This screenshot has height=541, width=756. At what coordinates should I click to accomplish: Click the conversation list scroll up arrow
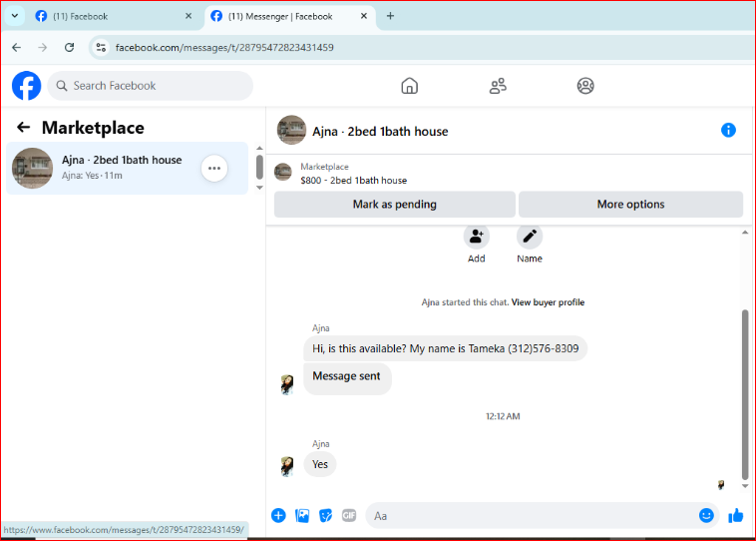259,148
